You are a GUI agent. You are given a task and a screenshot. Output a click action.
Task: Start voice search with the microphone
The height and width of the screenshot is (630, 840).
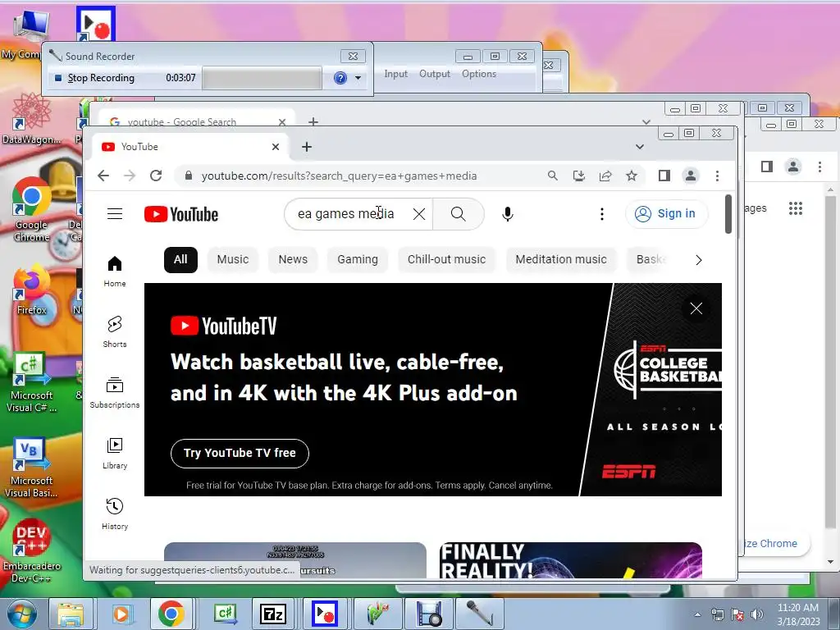click(x=507, y=214)
